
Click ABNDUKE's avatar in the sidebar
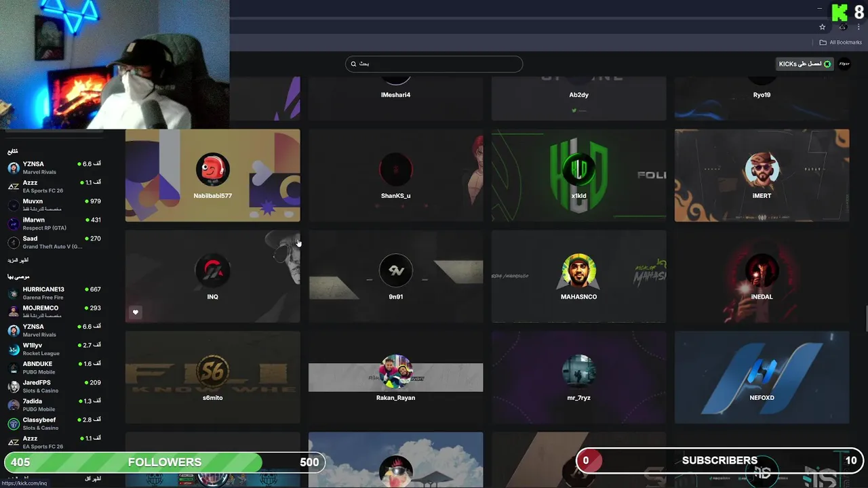coord(14,367)
